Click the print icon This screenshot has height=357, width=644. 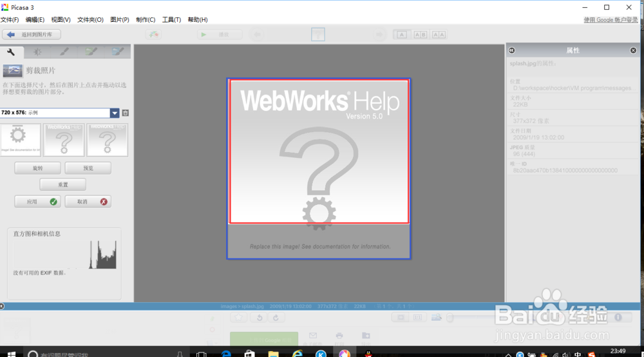click(x=339, y=336)
